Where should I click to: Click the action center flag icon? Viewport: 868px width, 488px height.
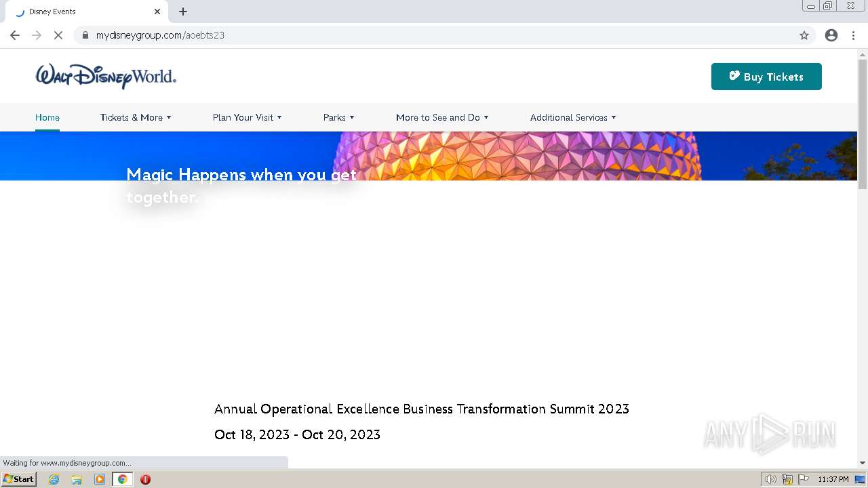pyautogui.click(x=804, y=479)
